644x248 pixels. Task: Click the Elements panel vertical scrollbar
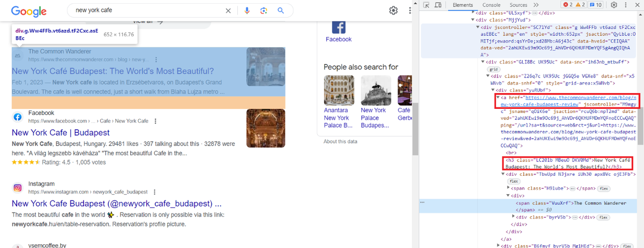(x=640, y=126)
